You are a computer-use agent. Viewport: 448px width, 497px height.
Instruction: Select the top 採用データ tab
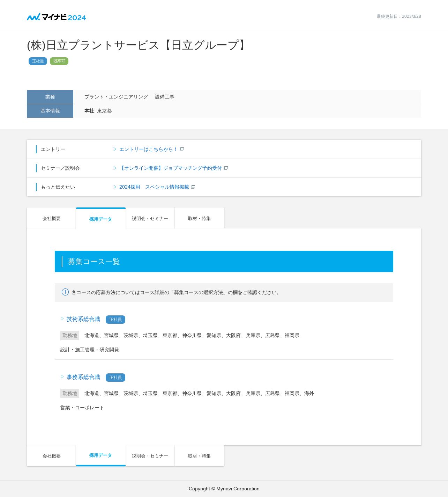101,219
